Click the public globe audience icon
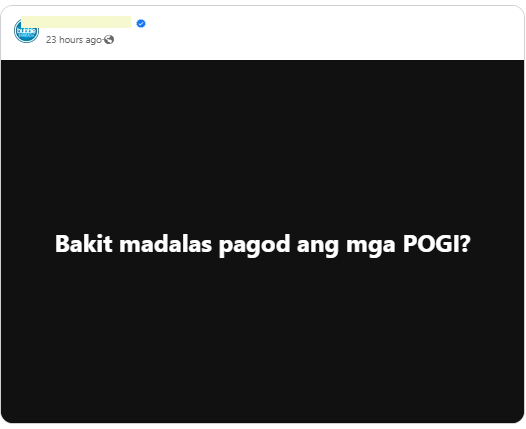This screenshot has width=526, height=429. [x=109, y=40]
